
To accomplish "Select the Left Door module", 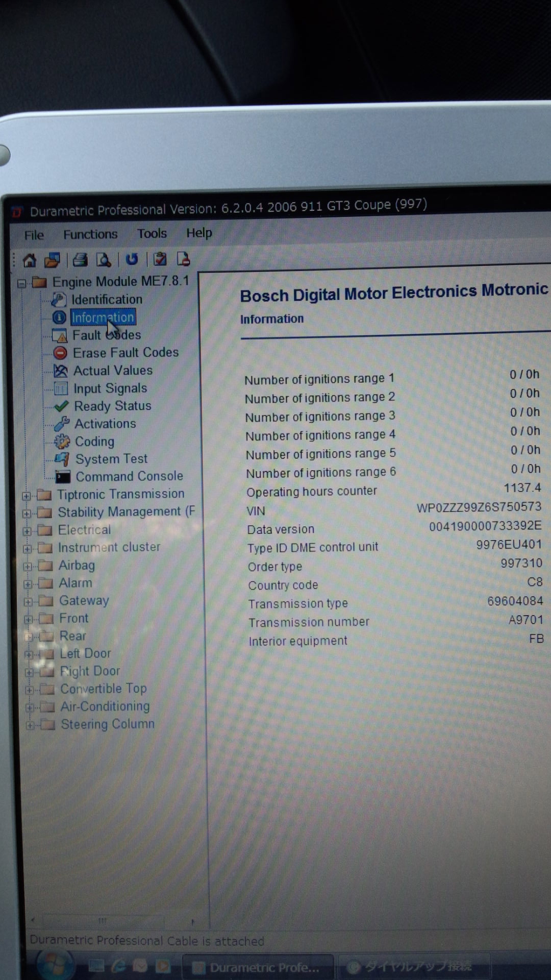I will 85,653.
